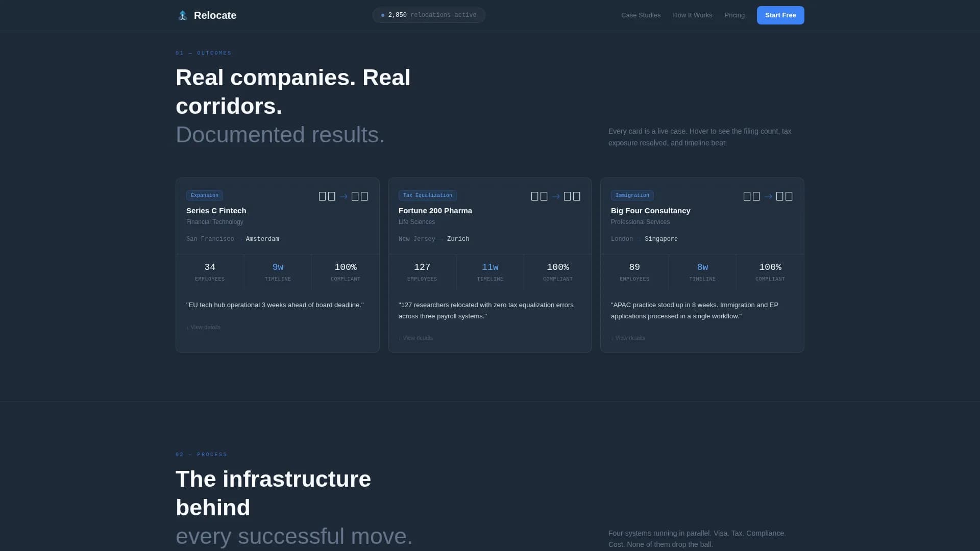Image resolution: width=980 pixels, height=551 pixels.
Task: Click the 11w timeline stat
Action: pos(490,272)
